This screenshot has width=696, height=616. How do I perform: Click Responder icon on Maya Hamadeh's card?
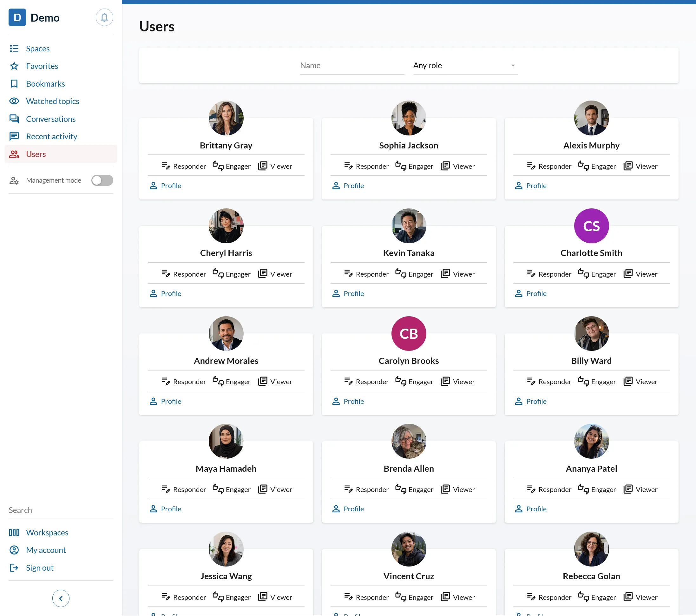(x=166, y=489)
